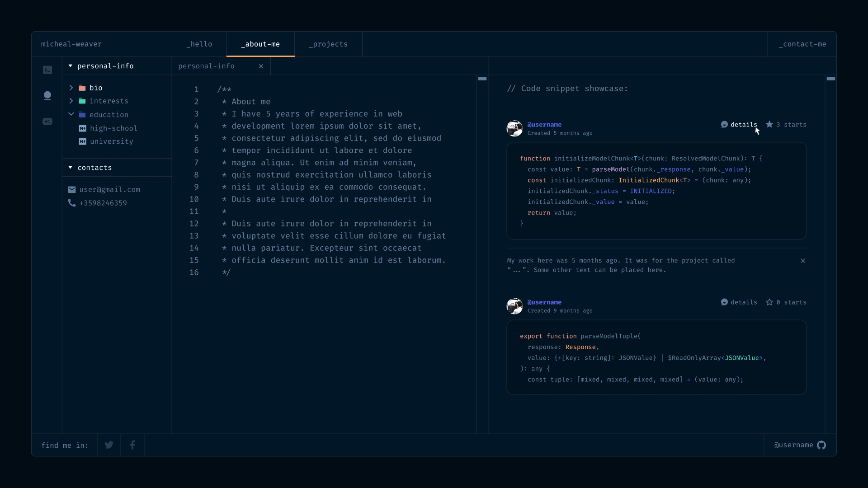The height and width of the screenshot is (488, 868).
Task: Collapse the personal-info section
Action: point(71,66)
